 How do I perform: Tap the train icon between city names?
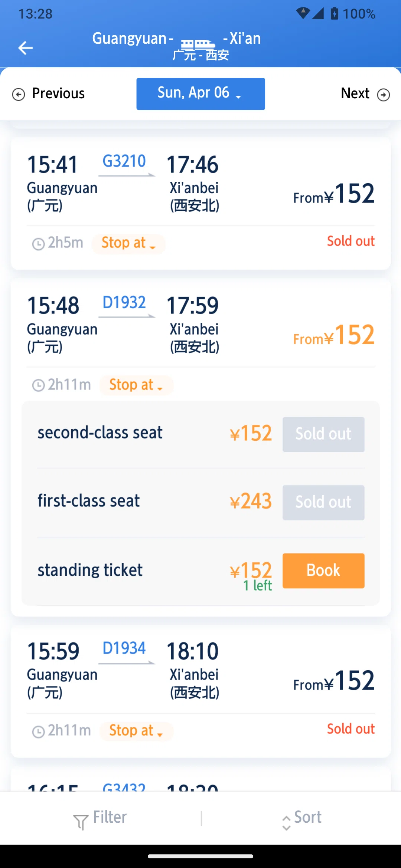click(198, 45)
